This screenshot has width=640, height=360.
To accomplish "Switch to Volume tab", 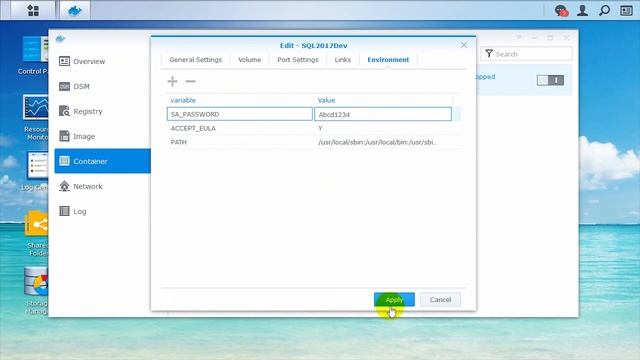I will click(249, 60).
